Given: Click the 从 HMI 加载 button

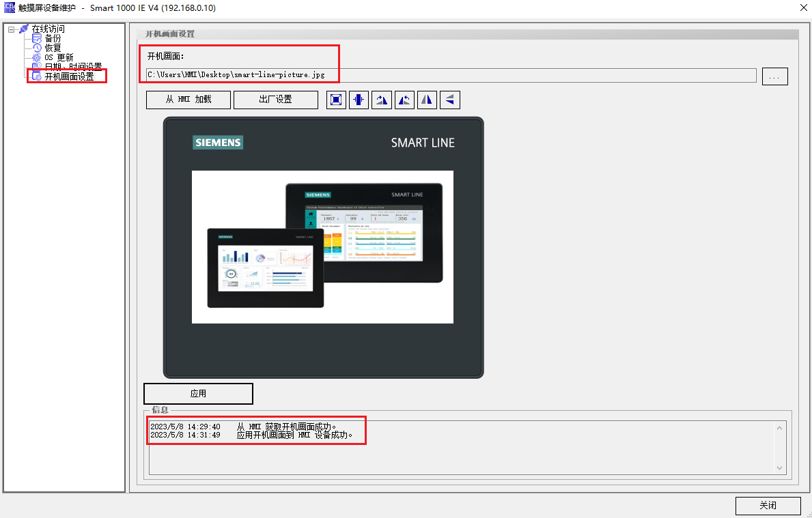Looking at the screenshot, I should tap(188, 100).
